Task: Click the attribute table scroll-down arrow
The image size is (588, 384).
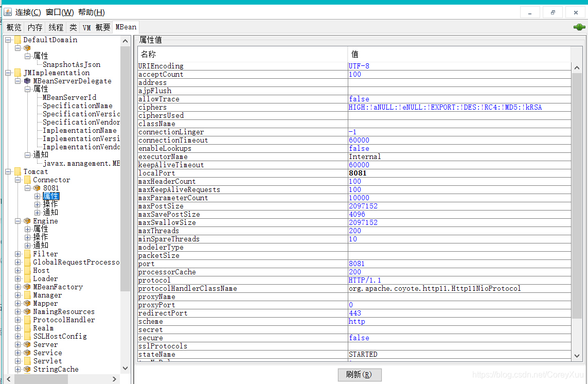Action: (577, 356)
